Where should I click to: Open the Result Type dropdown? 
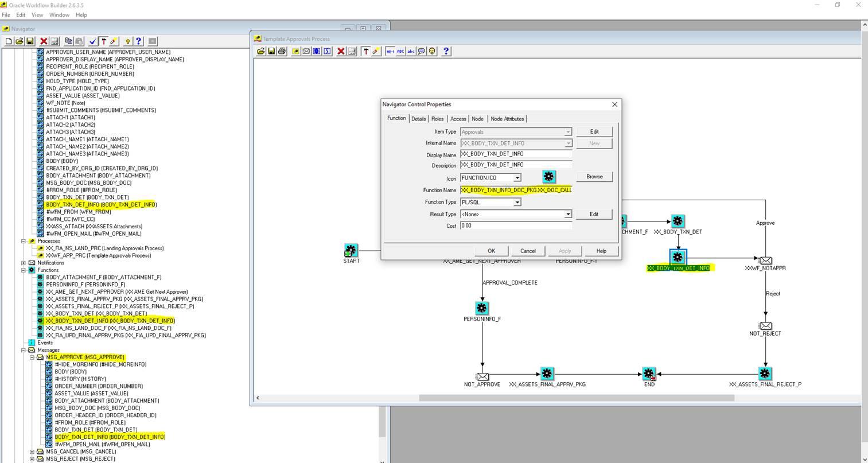(x=568, y=214)
